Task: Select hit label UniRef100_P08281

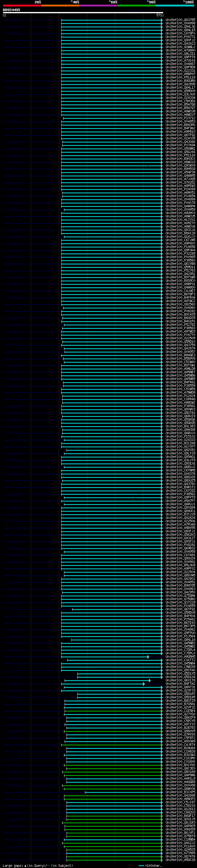Action: point(180,544)
